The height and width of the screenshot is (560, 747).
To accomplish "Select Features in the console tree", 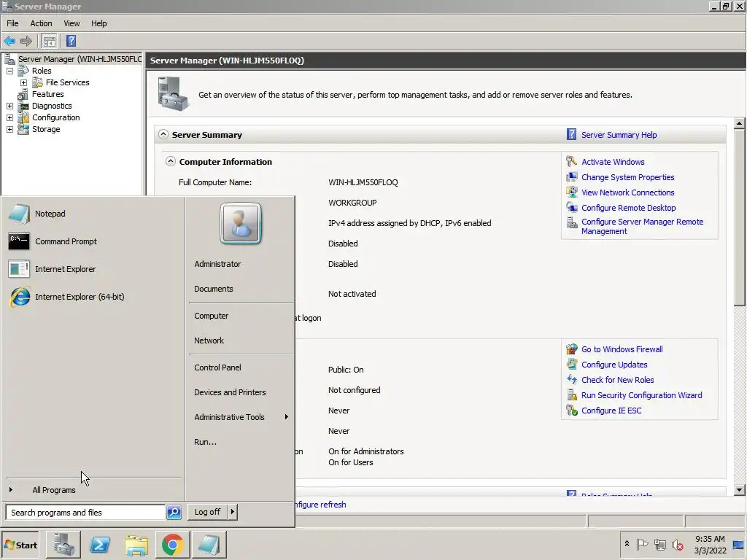I will (x=47, y=94).
